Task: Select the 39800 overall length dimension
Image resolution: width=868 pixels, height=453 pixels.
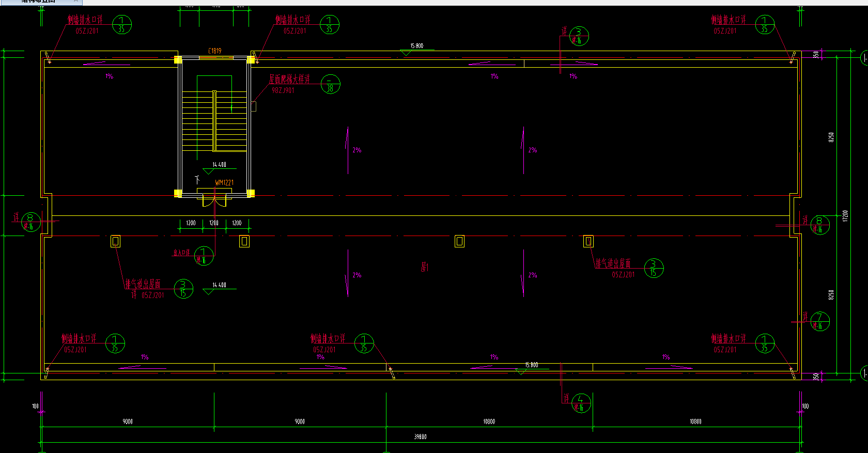Action: point(420,437)
